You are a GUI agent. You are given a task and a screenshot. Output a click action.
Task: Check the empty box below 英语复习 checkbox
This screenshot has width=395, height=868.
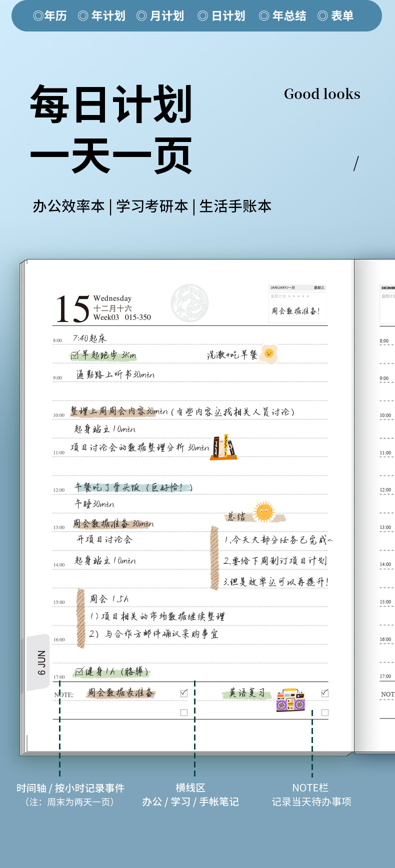325,712
